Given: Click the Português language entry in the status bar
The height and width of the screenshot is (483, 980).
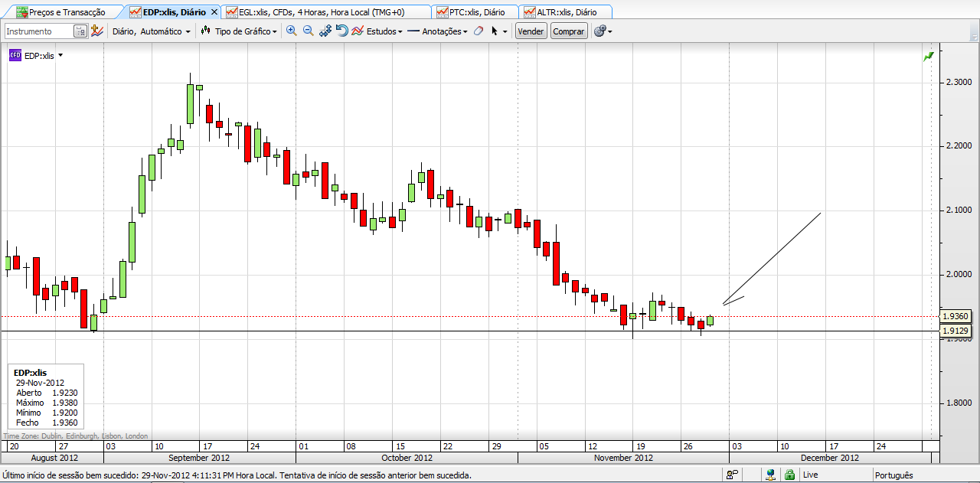Looking at the screenshot, I should pyautogui.click(x=894, y=475).
